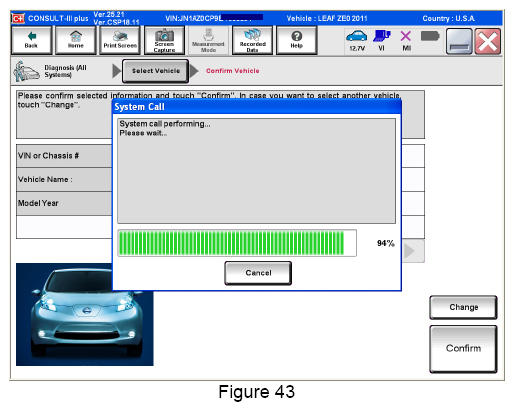Click the VI connection status icon

381,41
